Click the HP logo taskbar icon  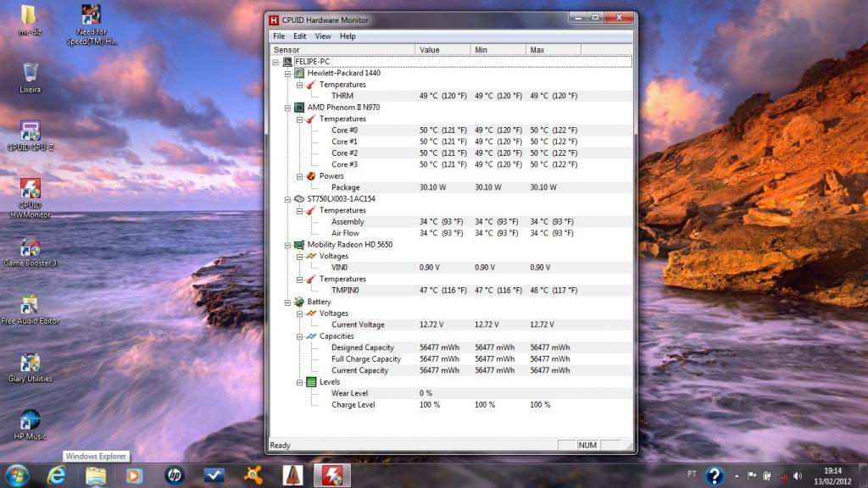point(174,475)
